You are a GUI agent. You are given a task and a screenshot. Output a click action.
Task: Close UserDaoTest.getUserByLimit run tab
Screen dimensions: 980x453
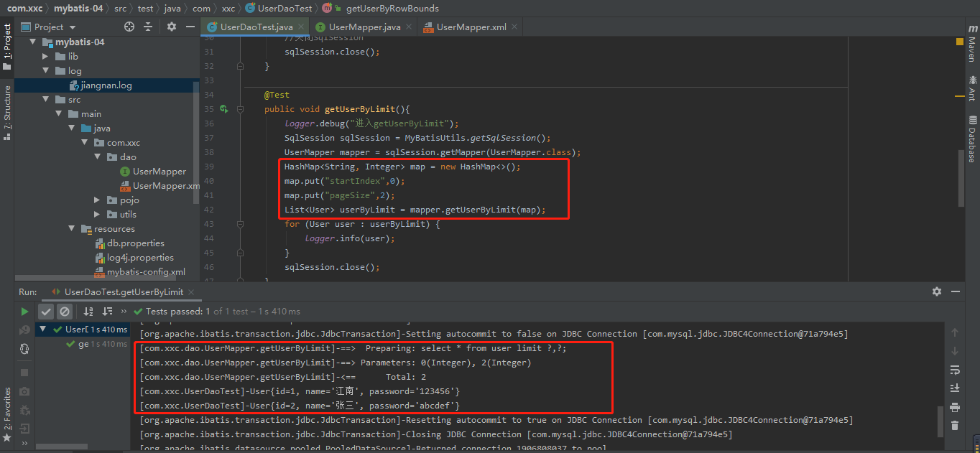pyautogui.click(x=190, y=292)
